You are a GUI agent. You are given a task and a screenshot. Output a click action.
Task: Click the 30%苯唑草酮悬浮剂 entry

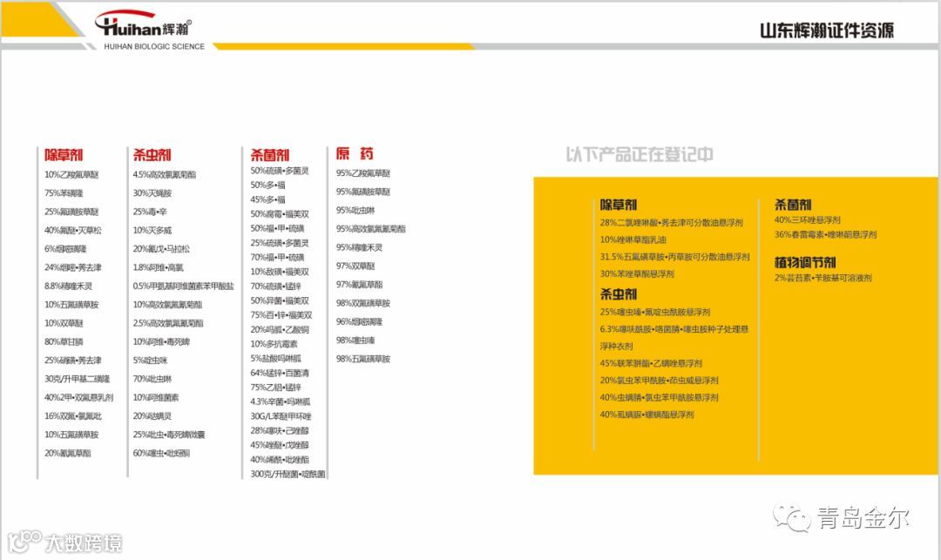pyautogui.click(x=637, y=274)
